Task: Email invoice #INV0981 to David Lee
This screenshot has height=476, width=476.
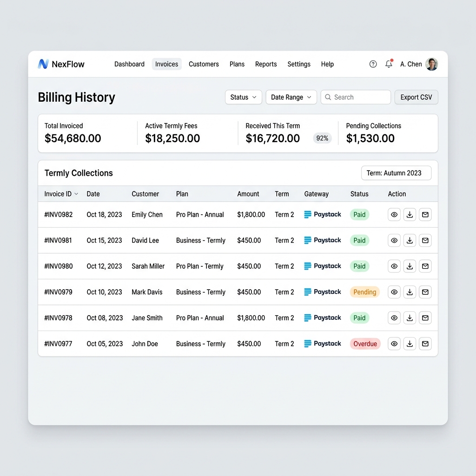Action: (x=425, y=240)
